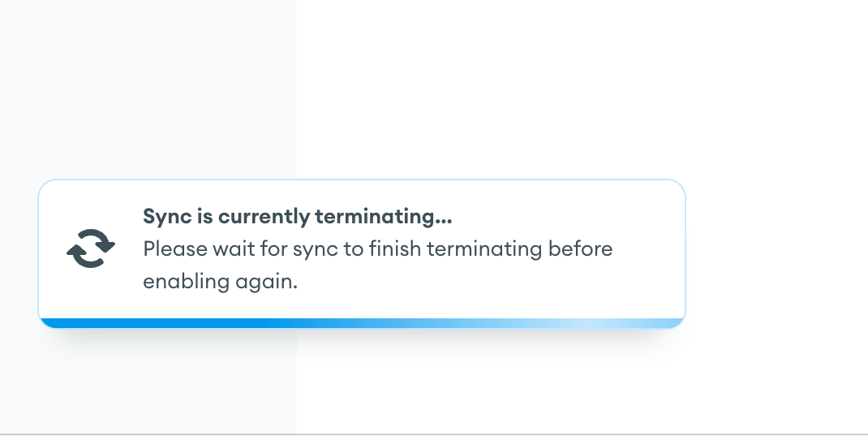Click the word "before" in notification message
The image size is (868, 445).
tap(580, 248)
